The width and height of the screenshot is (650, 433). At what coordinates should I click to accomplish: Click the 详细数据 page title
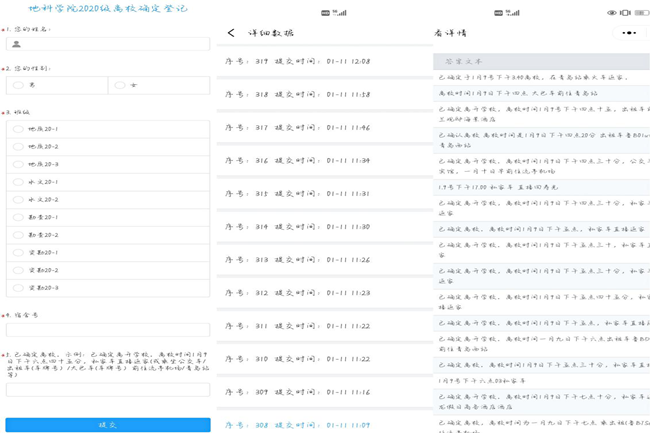coord(271,33)
